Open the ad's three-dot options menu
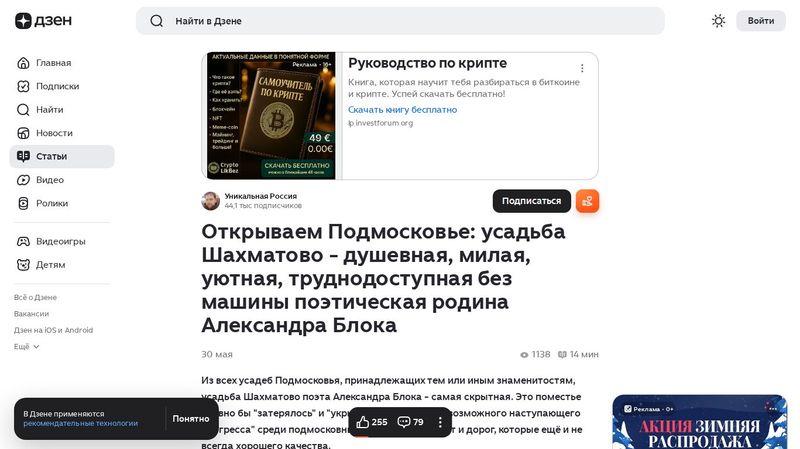The image size is (800, 449). point(582,68)
